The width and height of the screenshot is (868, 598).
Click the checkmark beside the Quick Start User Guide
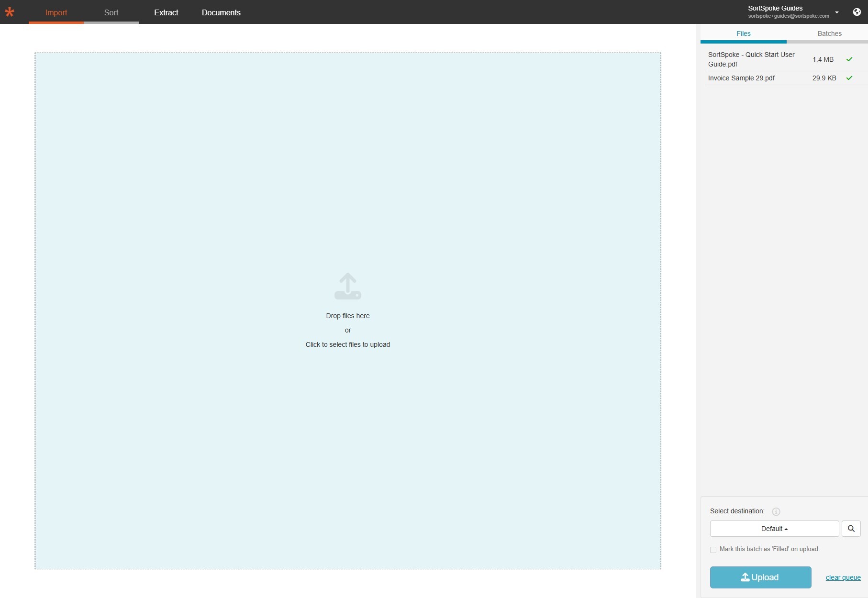coord(850,59)
